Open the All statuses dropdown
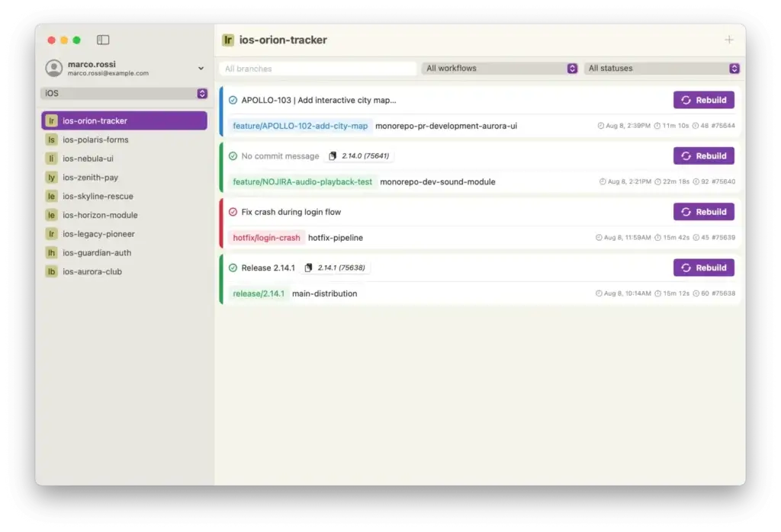Image resolution: width=781 pixels, height=532 pixels. [x=662, y=68]
